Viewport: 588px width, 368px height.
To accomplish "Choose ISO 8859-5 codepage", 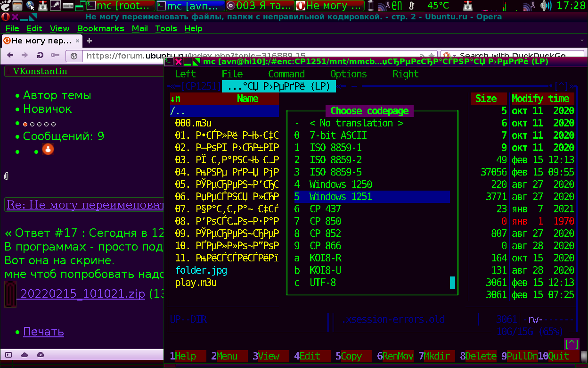I will [371, 172].
